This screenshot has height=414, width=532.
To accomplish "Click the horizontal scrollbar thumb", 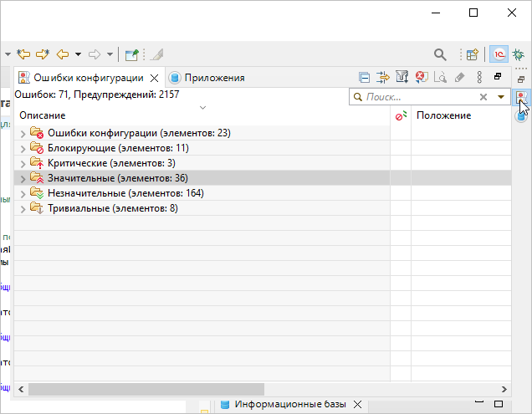I will pos(146,389).
